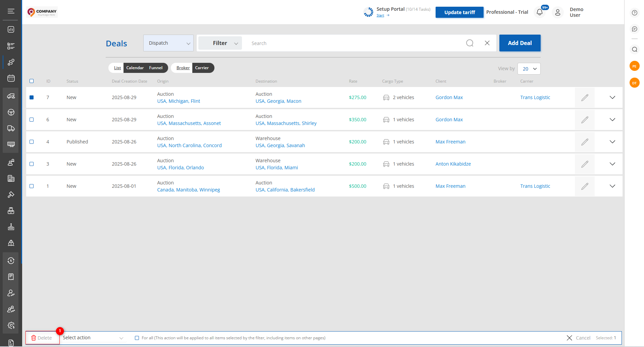
Task: Open the help question mark icon
Action: click(x=634, y=13)
